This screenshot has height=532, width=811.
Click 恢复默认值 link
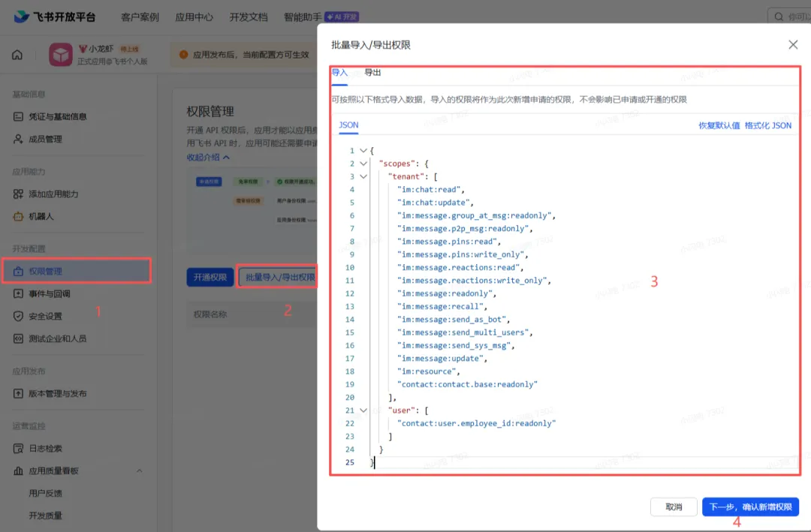click(719, 125)
